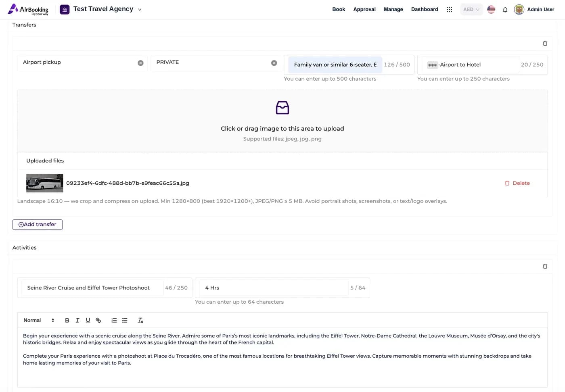The height and width of the screenshot is (392, 565).
Task: Click the Admin User avatar
Action: (519, 9)
